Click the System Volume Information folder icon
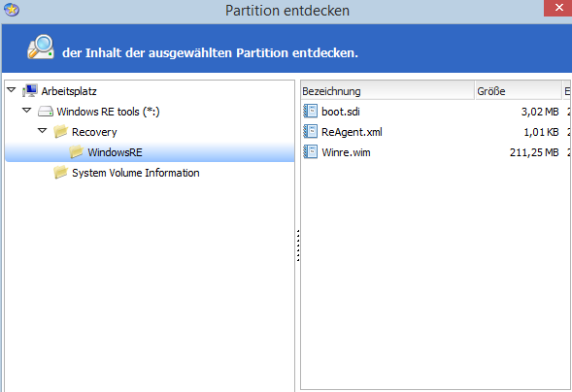Image resolution: width=572 pixels, height=392 pixels. 60,173
